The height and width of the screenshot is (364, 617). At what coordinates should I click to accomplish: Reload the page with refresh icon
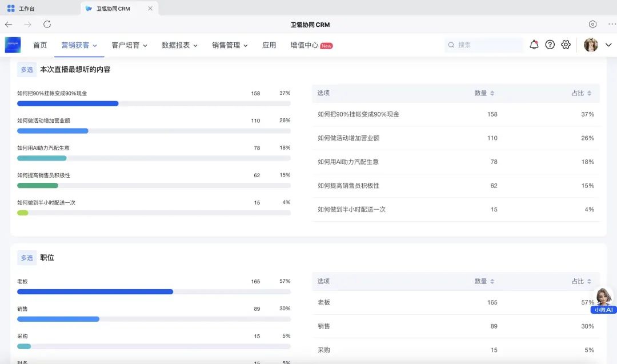coord(47,25)
